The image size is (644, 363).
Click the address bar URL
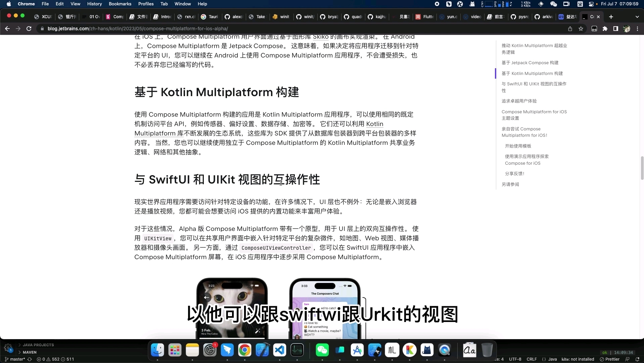tap(138, 29)
